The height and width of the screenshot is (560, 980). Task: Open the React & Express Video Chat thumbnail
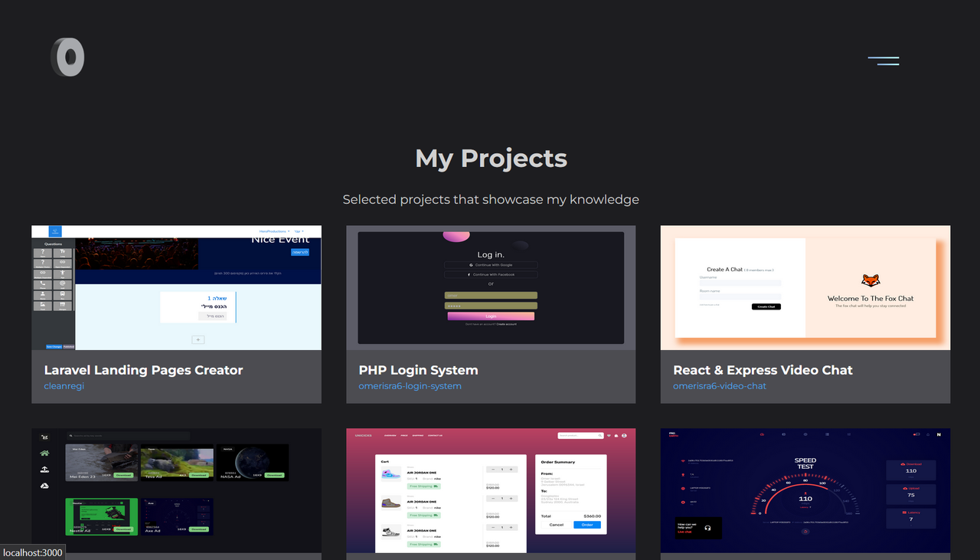click(x=805, y=288)
